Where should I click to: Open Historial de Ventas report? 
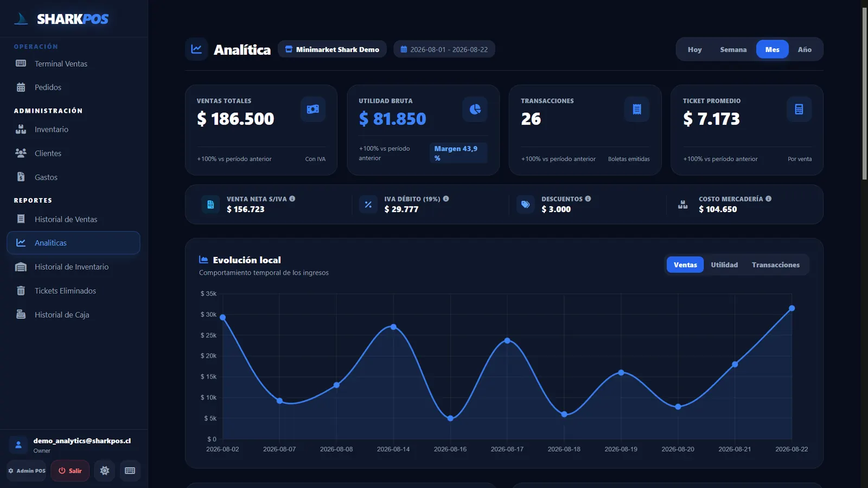(x=73, y=219)
